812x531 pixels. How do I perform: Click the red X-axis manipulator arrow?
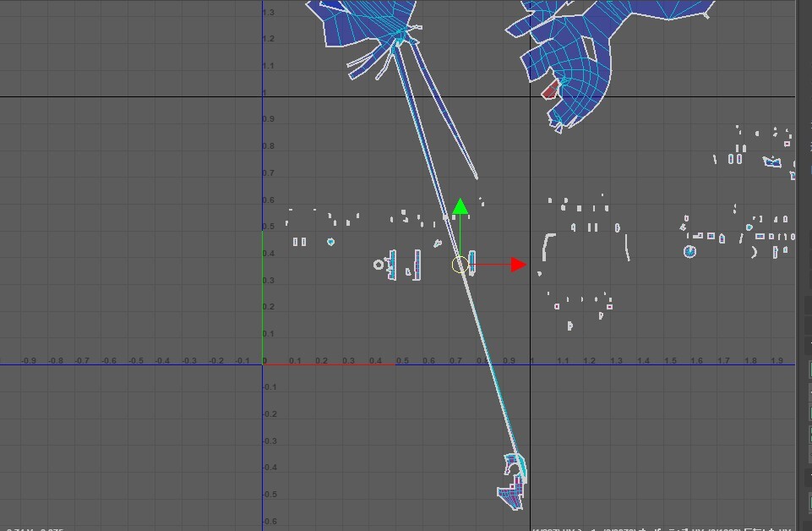(518, 265)
